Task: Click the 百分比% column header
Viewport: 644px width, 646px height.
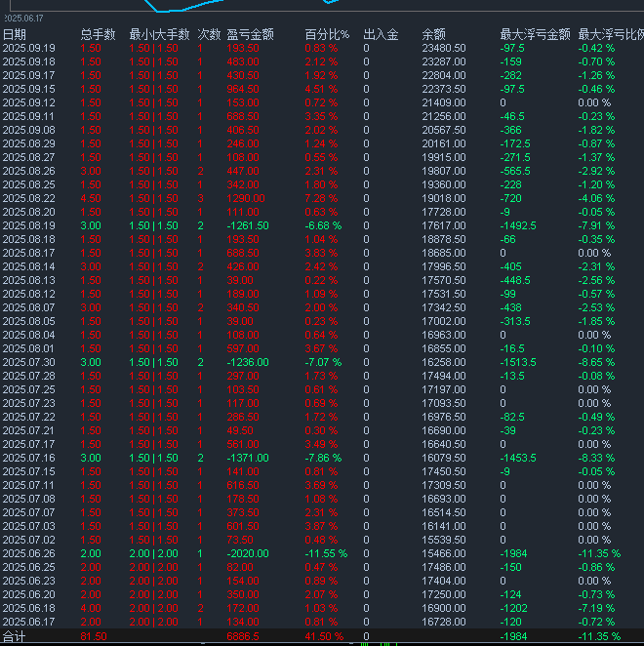Action: point(327,34)
